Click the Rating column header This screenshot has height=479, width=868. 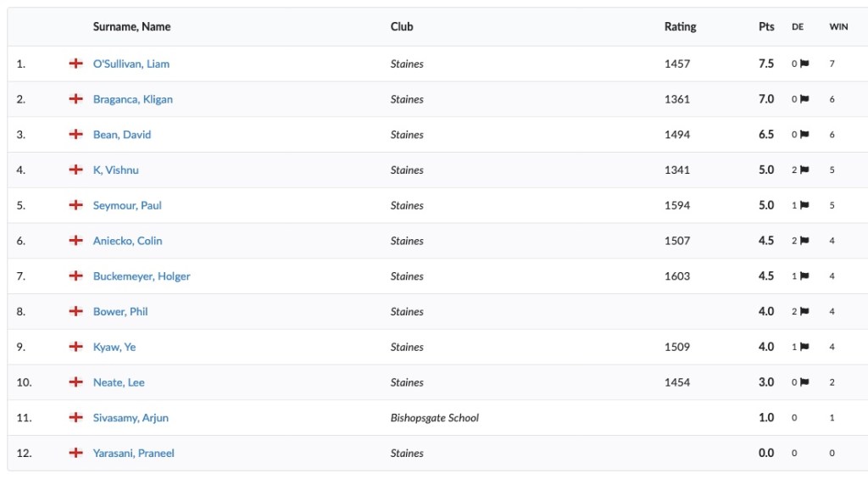[x=681, y=26]
